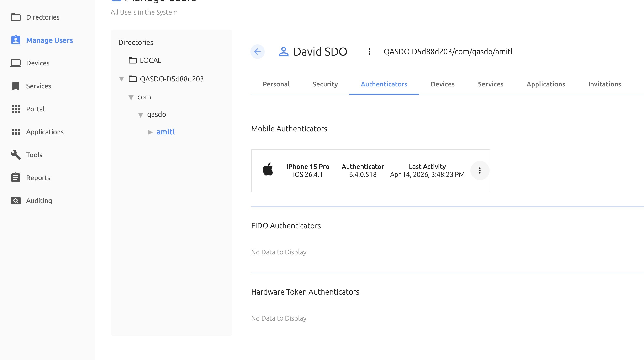This screenshot has width=644, height=360.
Task: Click the back arrow button
Action: (257, 52)
